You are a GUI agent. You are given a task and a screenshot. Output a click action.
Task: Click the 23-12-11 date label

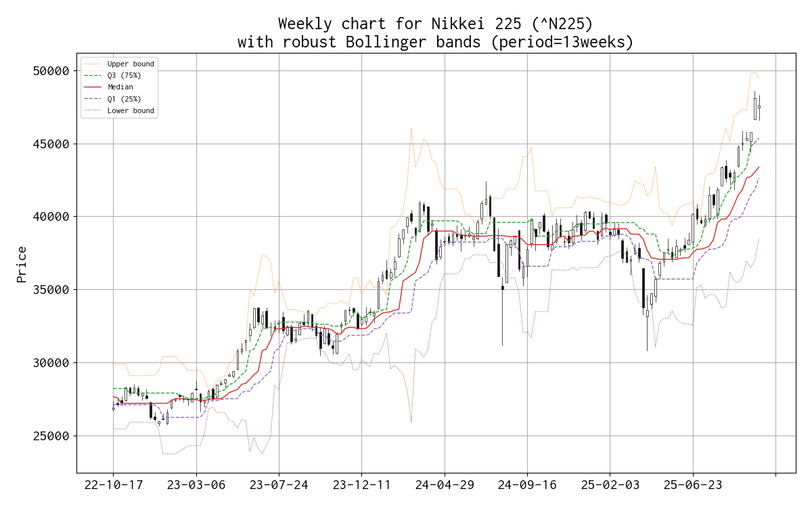click(361, 486)
